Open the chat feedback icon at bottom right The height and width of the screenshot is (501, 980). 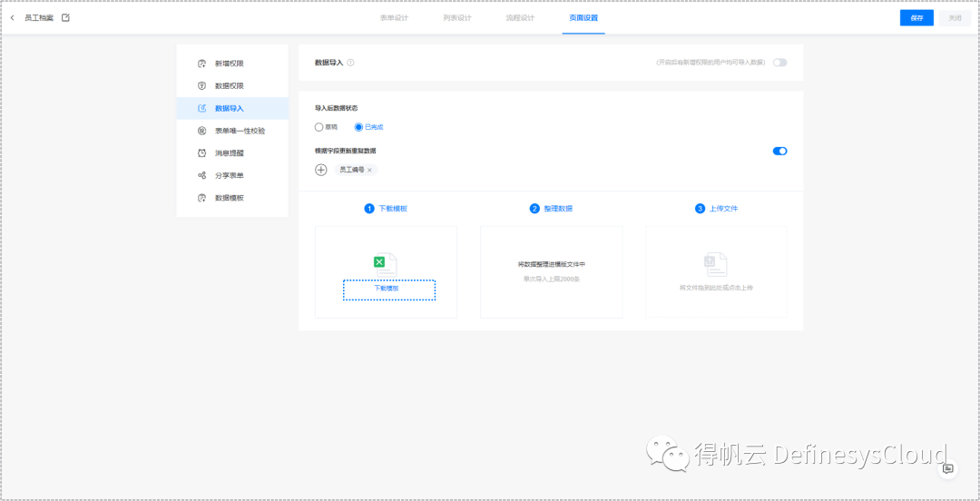coord(947,468)
